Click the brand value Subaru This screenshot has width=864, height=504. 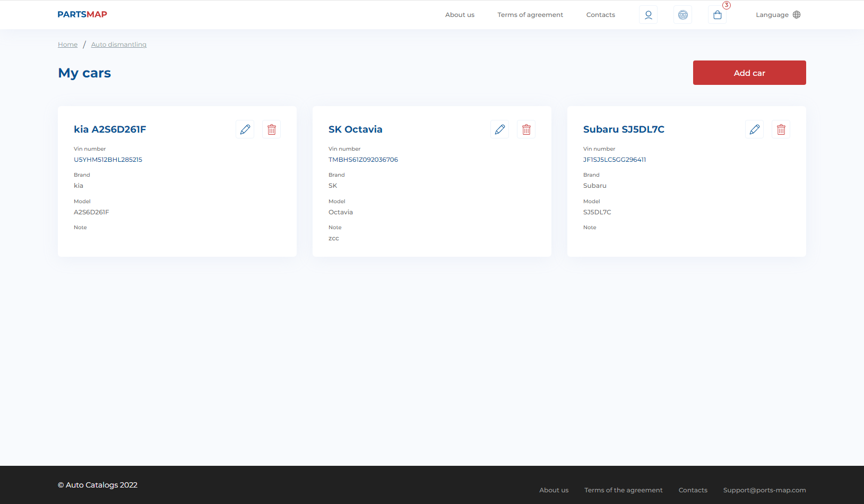click(594, 186)
